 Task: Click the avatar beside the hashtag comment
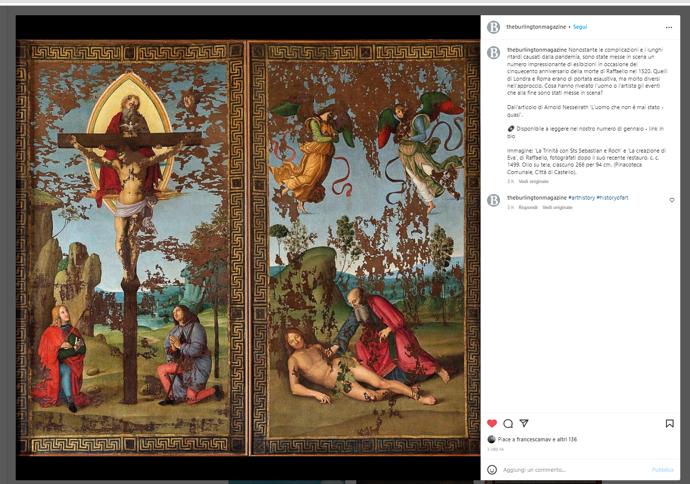coord(493,200)
